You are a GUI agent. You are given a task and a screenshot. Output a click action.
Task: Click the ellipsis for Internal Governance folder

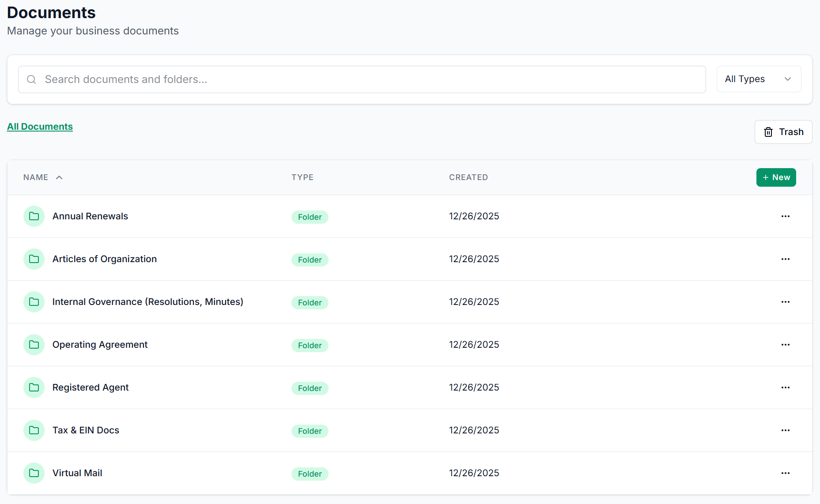click(x=785, y=302)
